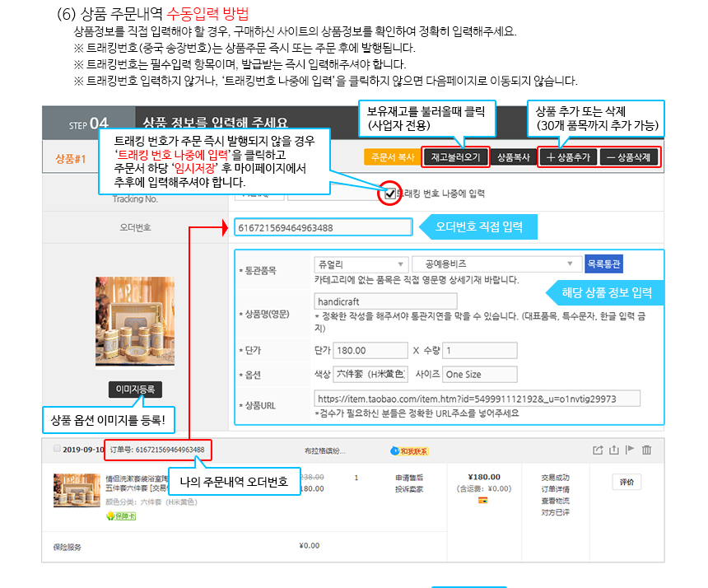The width and height of the screenshot is (708, 588).
Task: Click the trash delete icon for the order
Action: pyautogui.click(x=646, y=450)
